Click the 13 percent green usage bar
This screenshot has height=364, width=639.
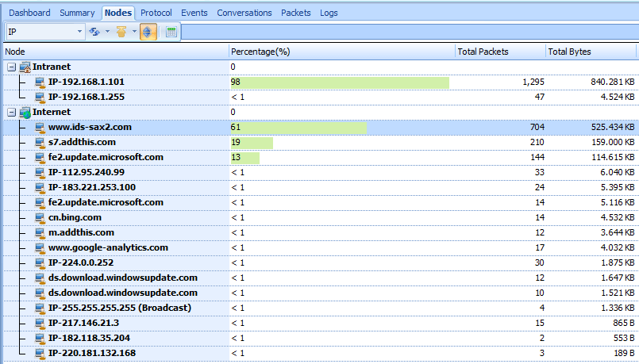coord(245,158)
